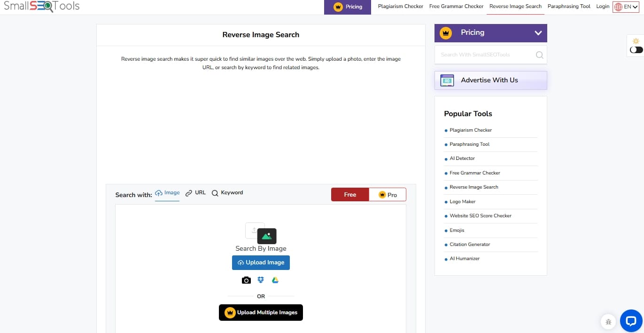This screenshot has width=644, height=333.
Task: Choose image from Dropbox icon
Action: [261, 280]
